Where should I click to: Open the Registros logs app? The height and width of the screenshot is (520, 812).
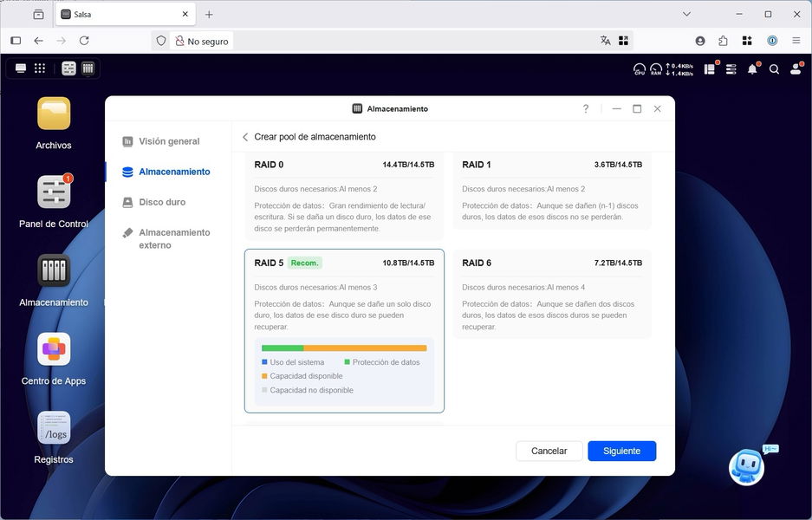coord(54,428)
